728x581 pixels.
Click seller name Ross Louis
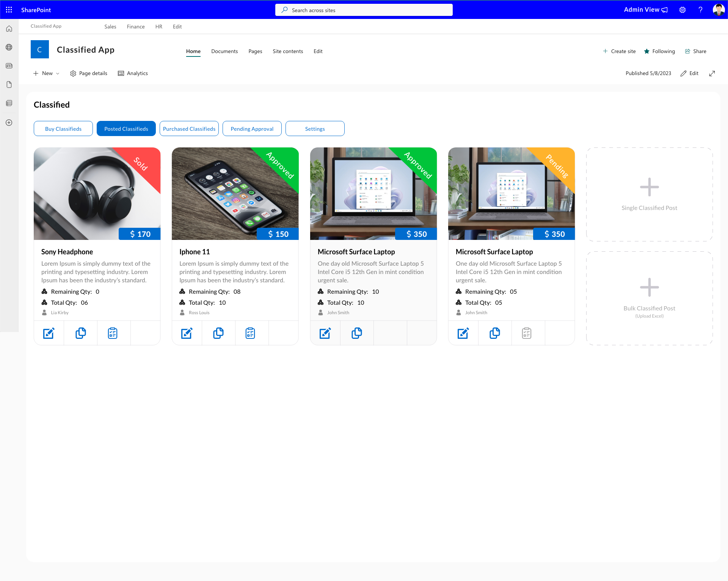(199, 313)
